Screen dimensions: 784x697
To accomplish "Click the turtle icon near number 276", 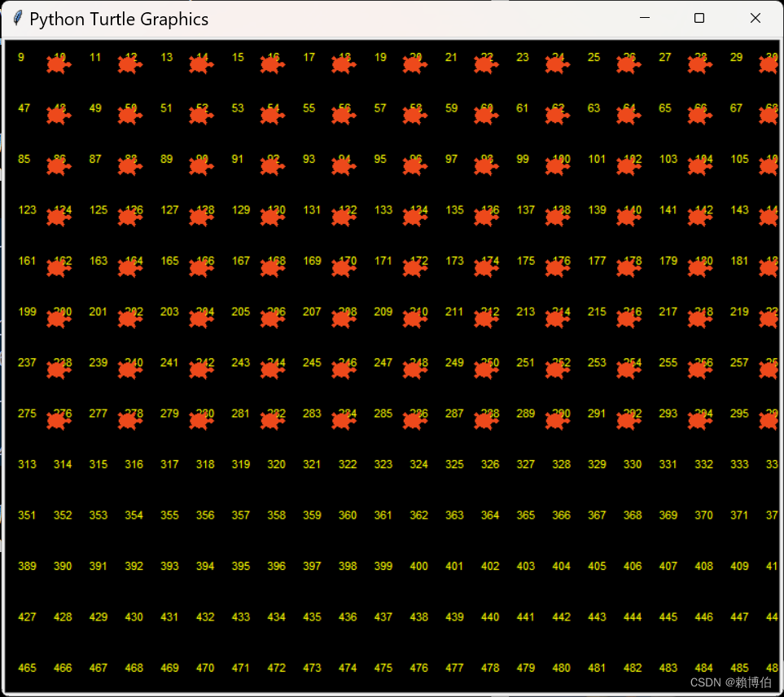I will click(59, 419).
